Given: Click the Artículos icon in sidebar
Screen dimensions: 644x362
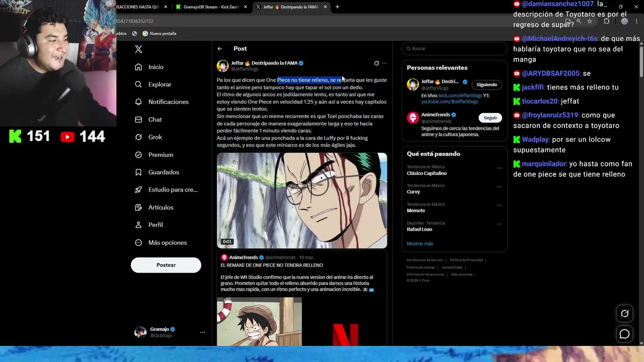Looking at the screenshot, I should [x=138, y=208].
